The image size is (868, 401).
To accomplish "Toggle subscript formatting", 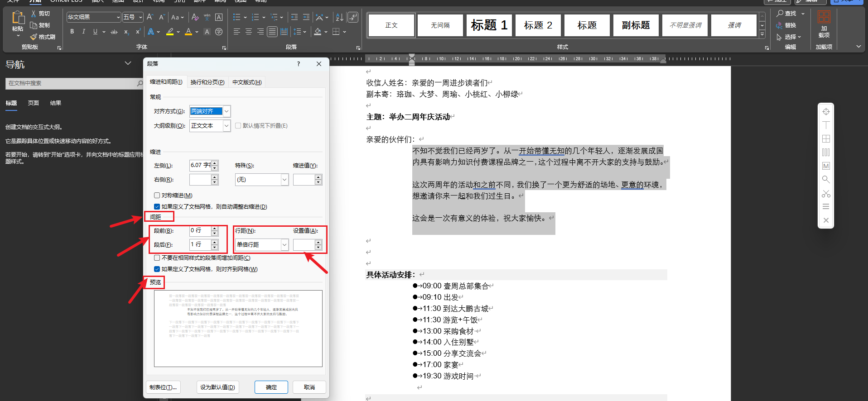I will click(126, 32).
